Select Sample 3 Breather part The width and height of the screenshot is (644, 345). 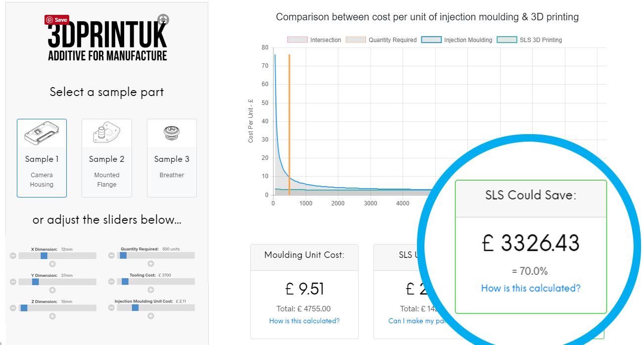[172, 158]
